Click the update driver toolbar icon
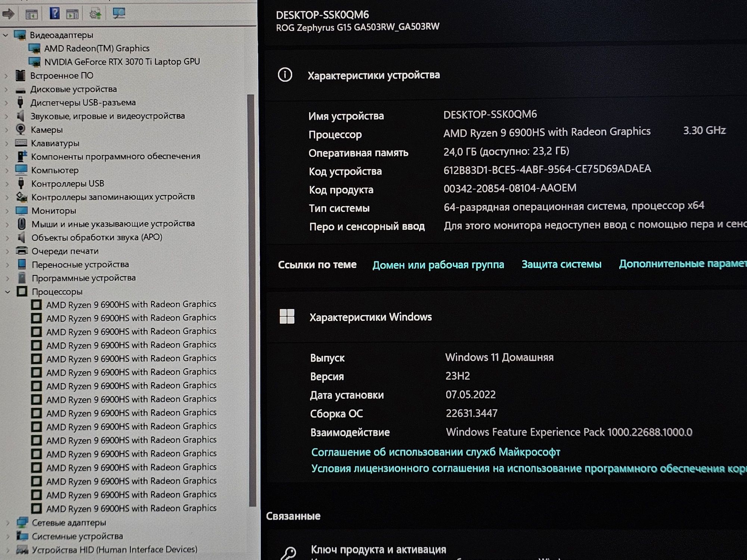747x560 pixels. point(95,14)
